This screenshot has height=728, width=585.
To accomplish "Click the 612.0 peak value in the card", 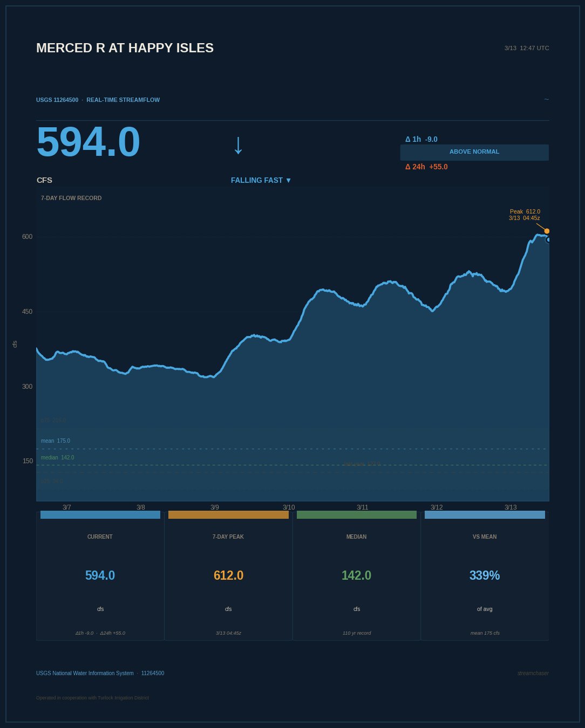I will 228,575.
